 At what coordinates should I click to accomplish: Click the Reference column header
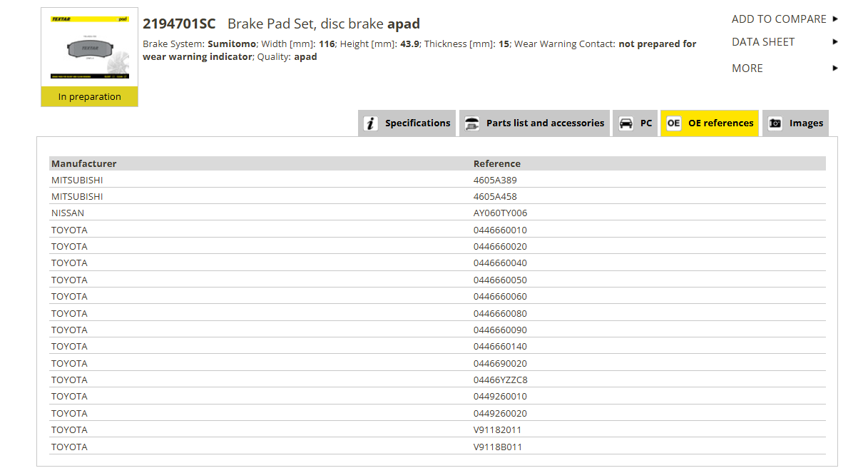(x=497, y=163)
